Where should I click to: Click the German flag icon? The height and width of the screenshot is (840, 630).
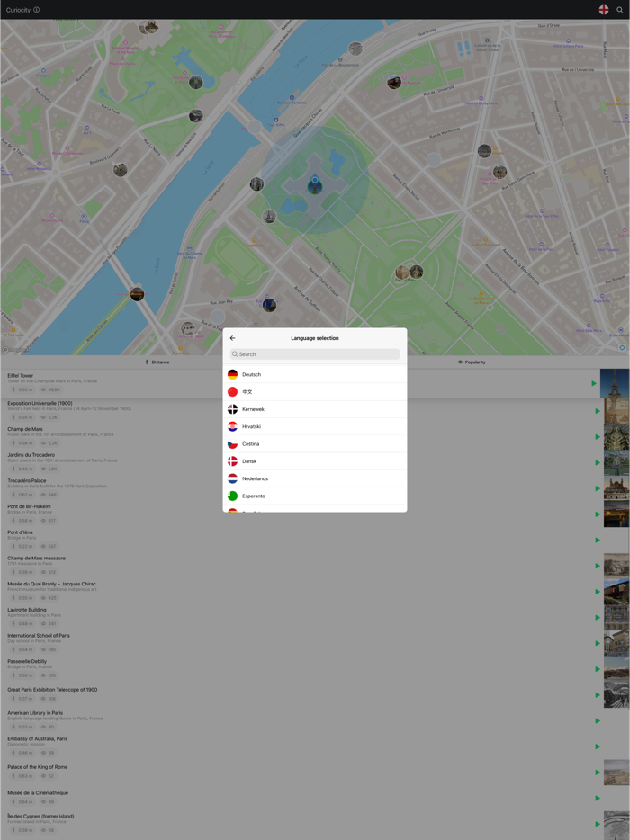point(232,374)
